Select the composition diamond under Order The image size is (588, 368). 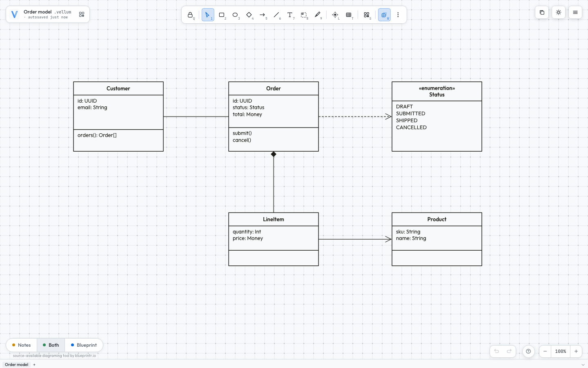[274, 154]
